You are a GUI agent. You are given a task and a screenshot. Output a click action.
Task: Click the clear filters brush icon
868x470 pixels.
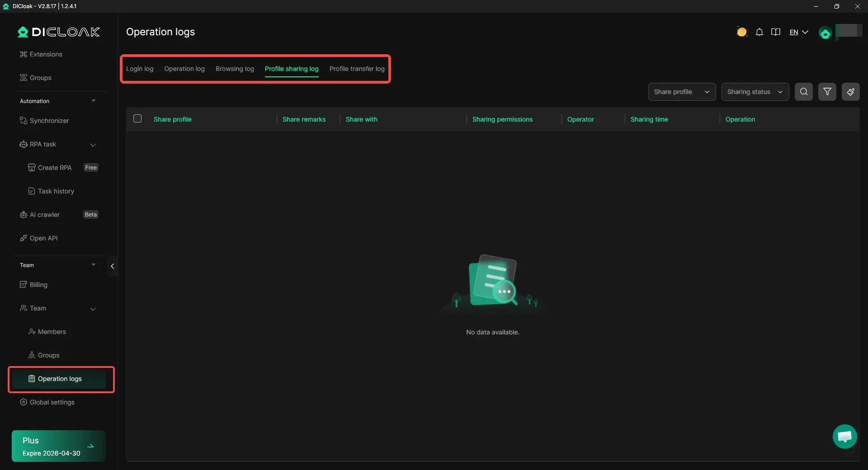[x=850, y=92]
